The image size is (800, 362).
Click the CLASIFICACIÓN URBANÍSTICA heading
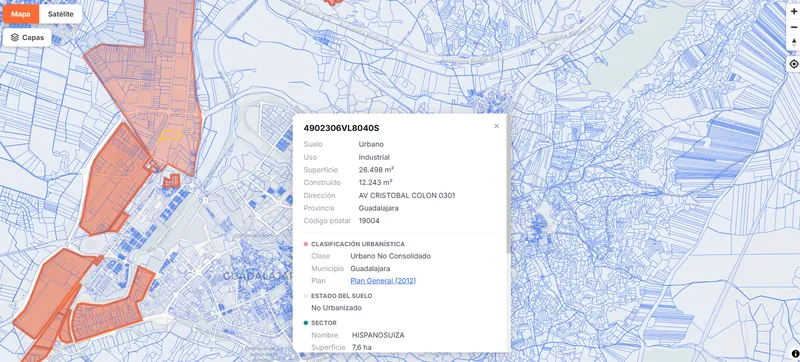click(358, 244)
